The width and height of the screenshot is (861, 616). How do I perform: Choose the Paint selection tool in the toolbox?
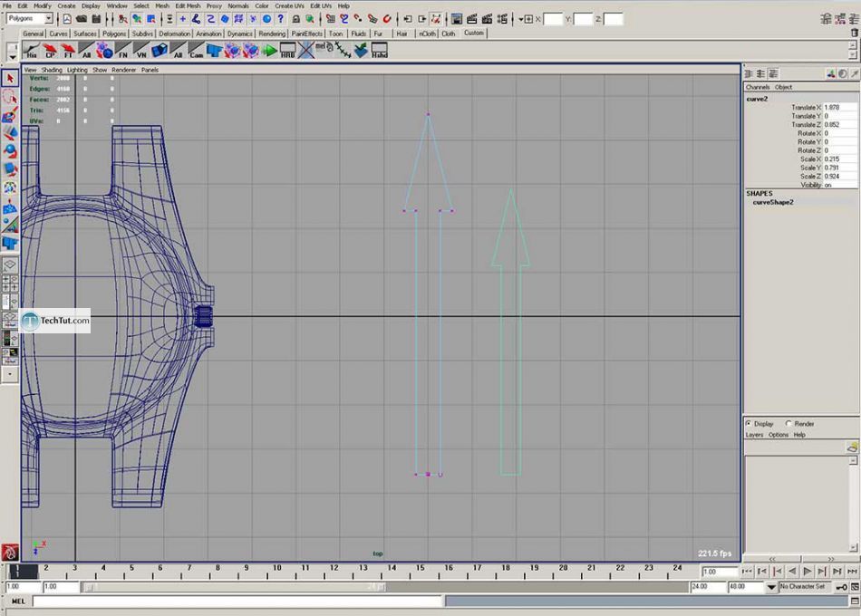tap(10, 115)
